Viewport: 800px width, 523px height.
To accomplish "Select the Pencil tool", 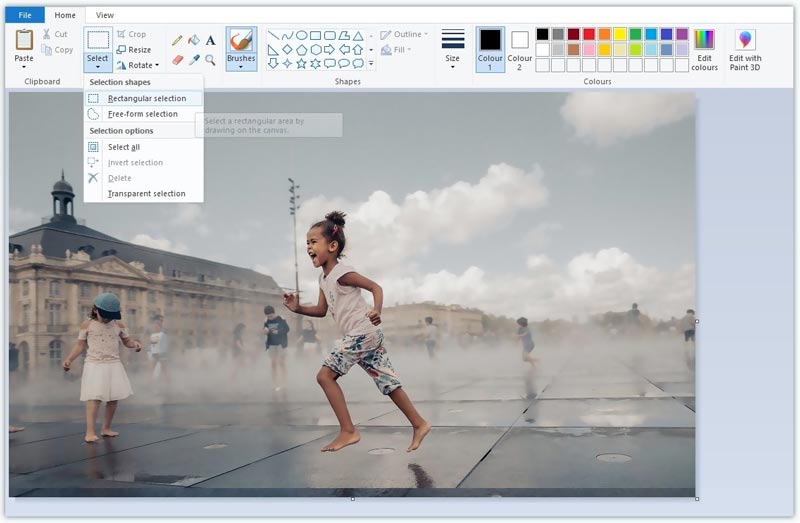I will tap(177, 41).
